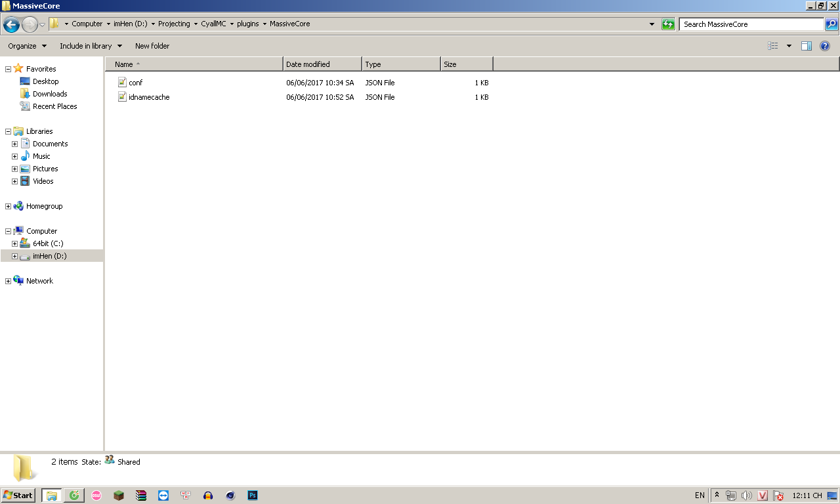Refresh the MassiveCore folder view
This screenshot has width=840, height=504.
pos(668,24)
